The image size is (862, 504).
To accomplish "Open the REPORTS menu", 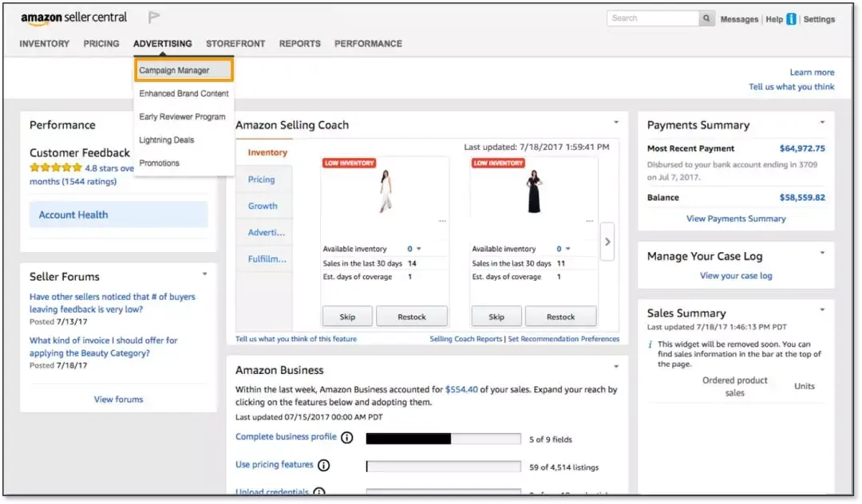I will 299,43.
